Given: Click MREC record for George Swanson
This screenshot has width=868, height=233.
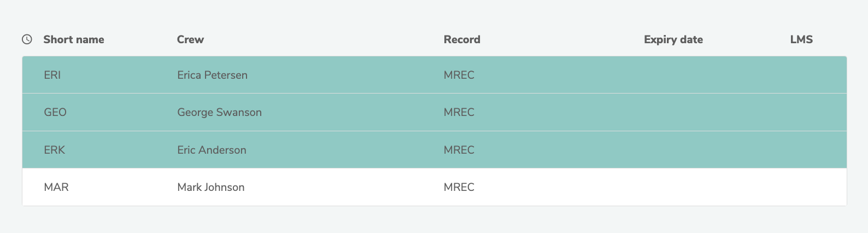Looking at the screenshot, I should point(459,112).
